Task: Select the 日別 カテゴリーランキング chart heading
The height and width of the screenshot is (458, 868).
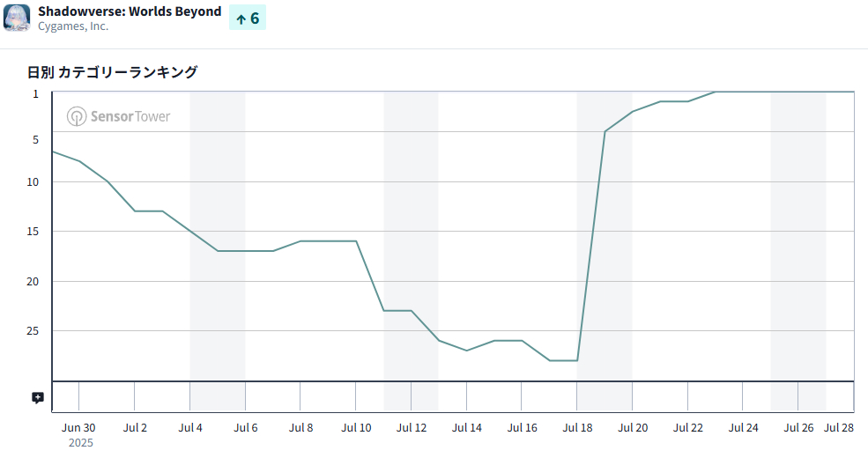Action: pos(112,72)
